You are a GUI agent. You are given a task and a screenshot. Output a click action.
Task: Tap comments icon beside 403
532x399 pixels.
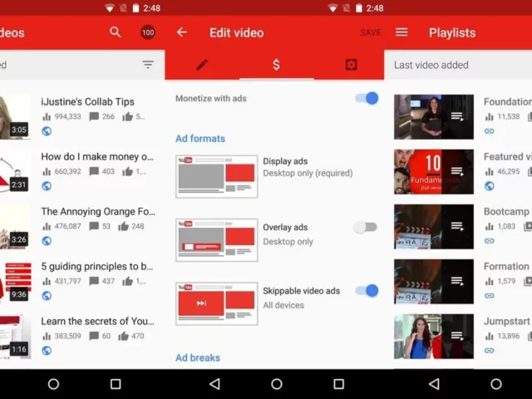tap(94, 172)
